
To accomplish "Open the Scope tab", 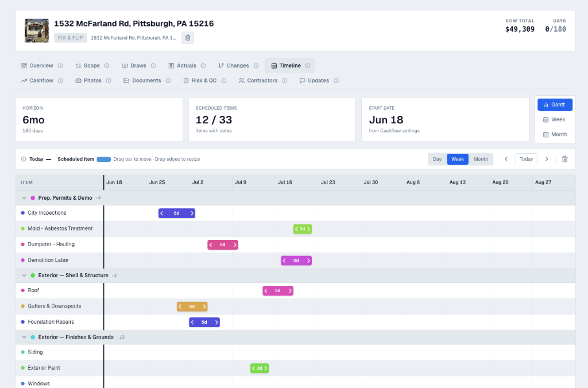I will tap(88, 65).
